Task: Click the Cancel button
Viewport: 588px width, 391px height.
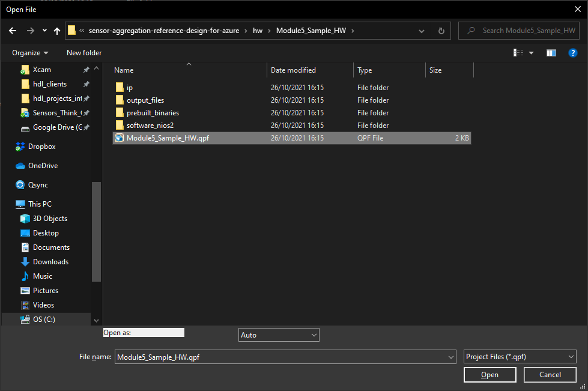Action: tap(550, 375)
